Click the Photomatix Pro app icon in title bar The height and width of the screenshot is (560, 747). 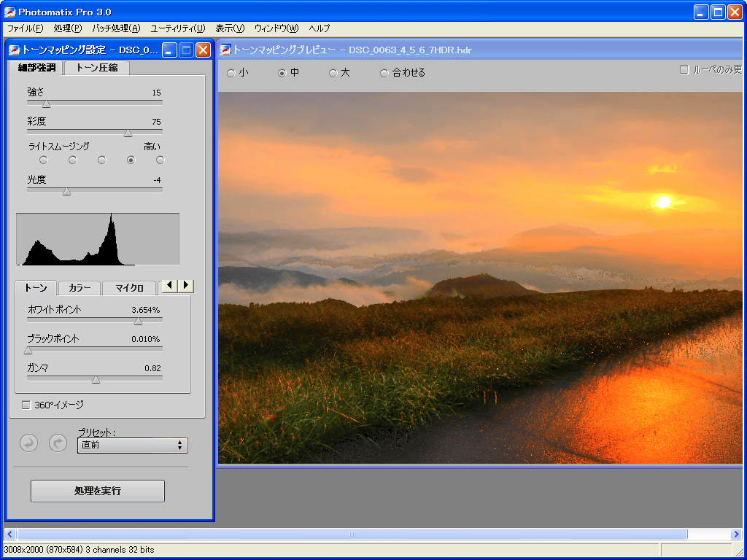(9, 12)
